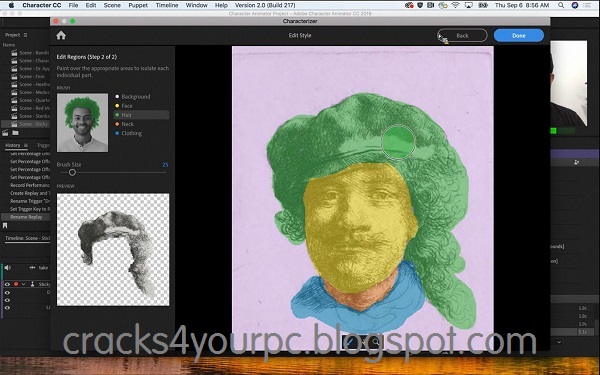Open the Help menu

click(221, 5)
